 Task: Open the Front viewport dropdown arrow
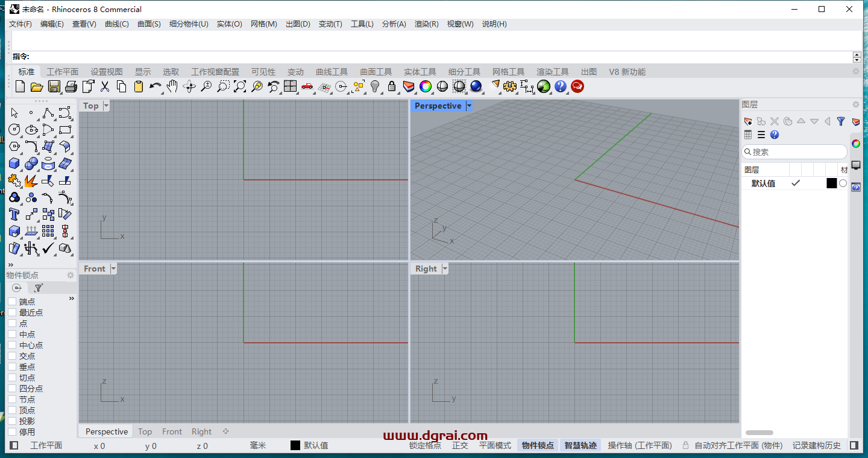point(113,269)
